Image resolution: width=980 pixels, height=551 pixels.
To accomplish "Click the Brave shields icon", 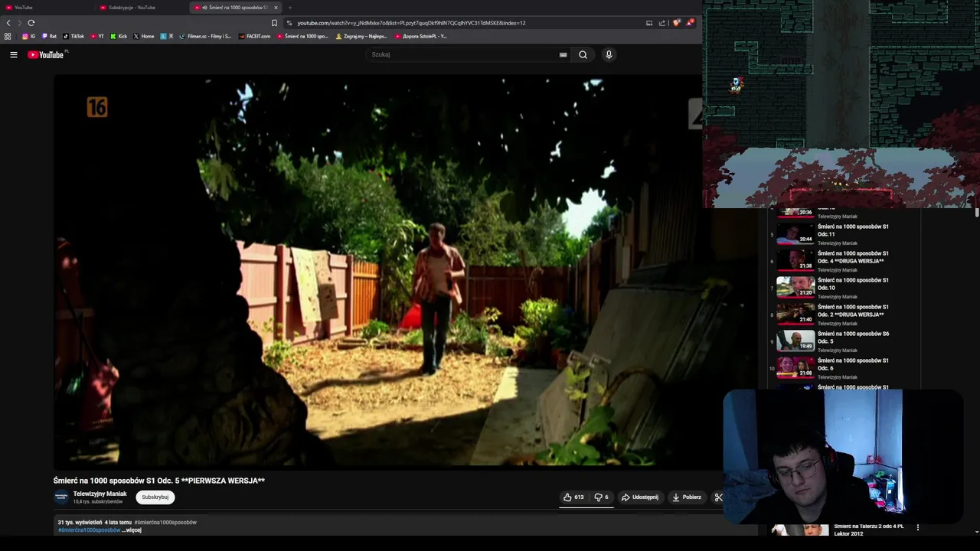I will point(676,23).
